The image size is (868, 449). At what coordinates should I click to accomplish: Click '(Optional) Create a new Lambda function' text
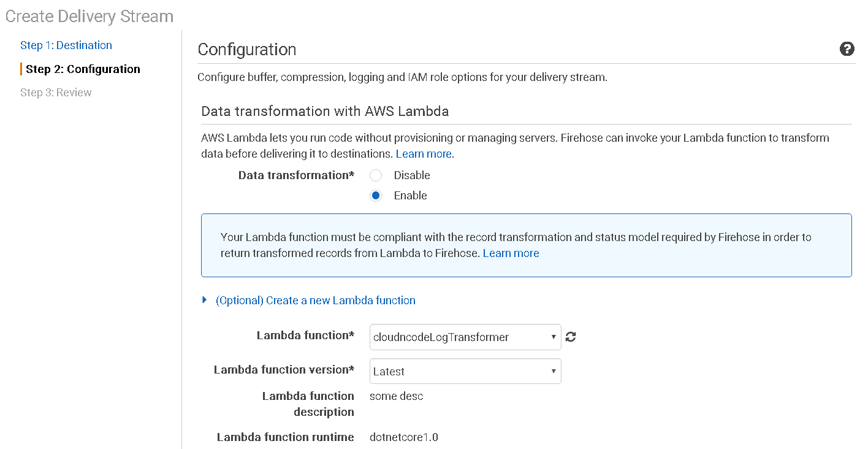tap(315, 301)
